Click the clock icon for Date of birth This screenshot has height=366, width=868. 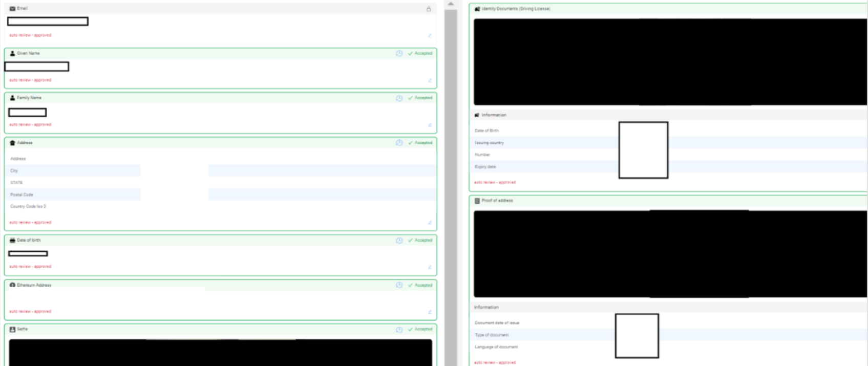click(x=399, y=240)
